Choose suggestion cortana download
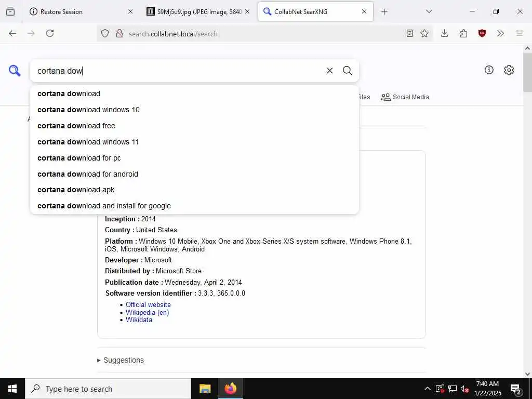This screenshot has height=399, width=532. click(194, 94)
